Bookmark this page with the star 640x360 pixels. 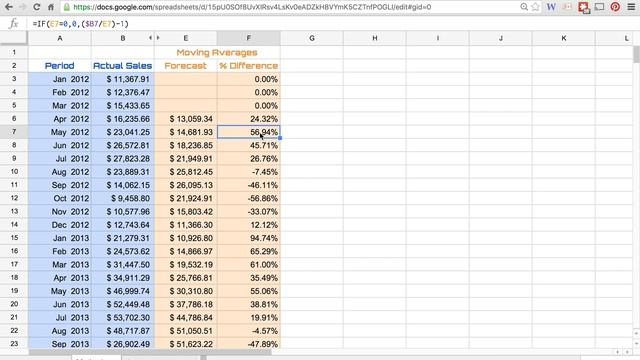click(x=536, y=7)
